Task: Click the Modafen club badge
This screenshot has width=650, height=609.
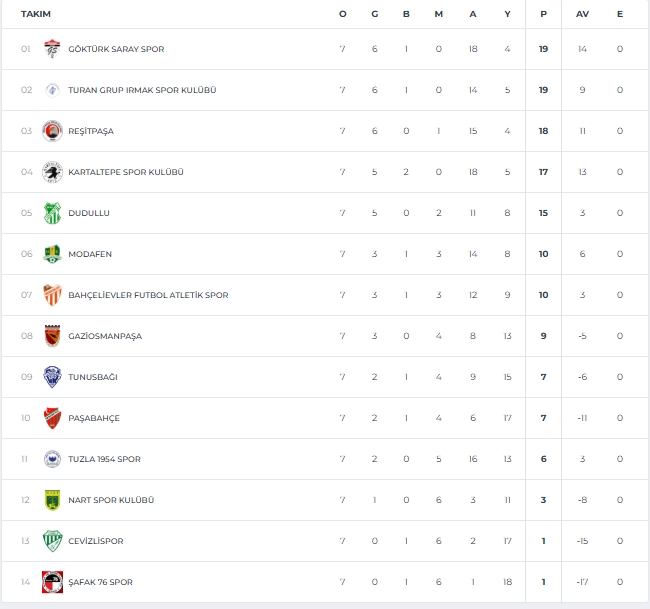Action: click(52, 254)
